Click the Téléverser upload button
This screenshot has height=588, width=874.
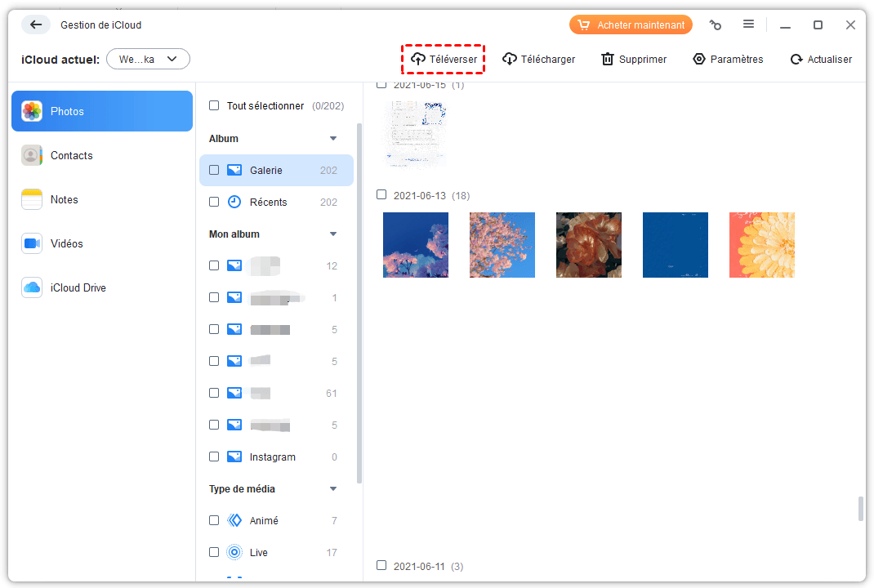(444, 60)
